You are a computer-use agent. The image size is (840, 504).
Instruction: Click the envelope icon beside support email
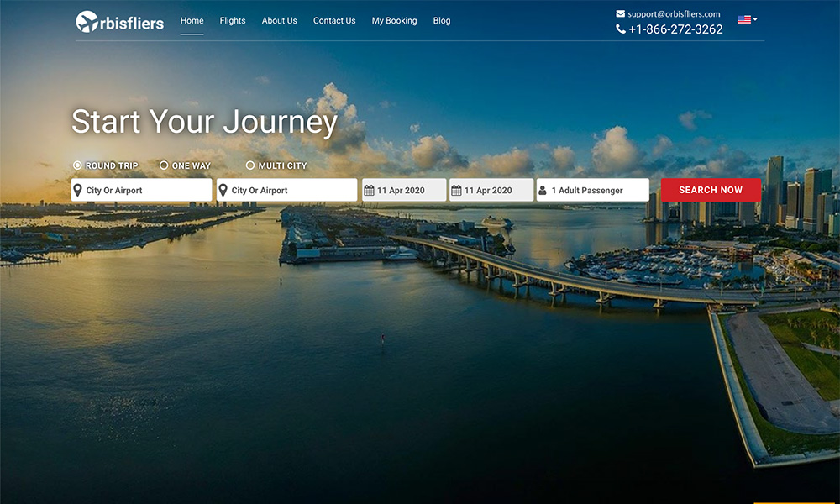pos(620,14)
